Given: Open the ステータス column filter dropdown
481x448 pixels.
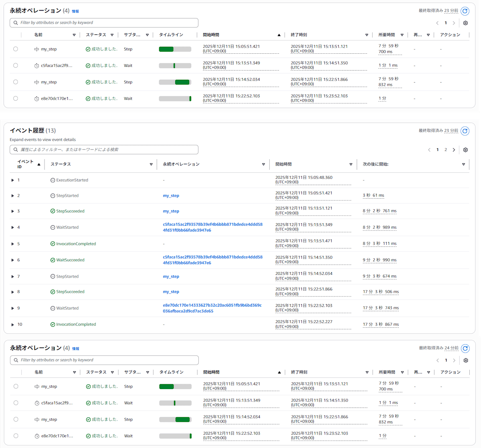Looking at the screenshot, I should coord(151,164).
